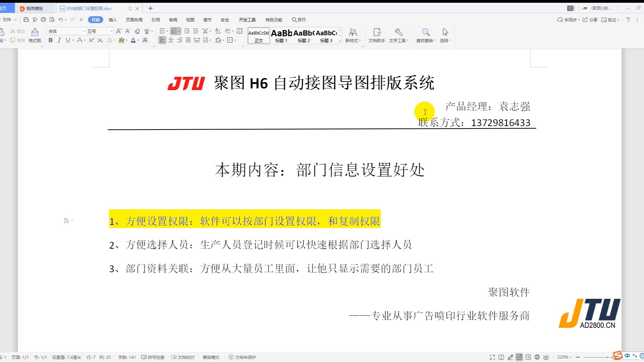
Task: Open the Page Layout (页面布局) tab
Action: [134, 20]
